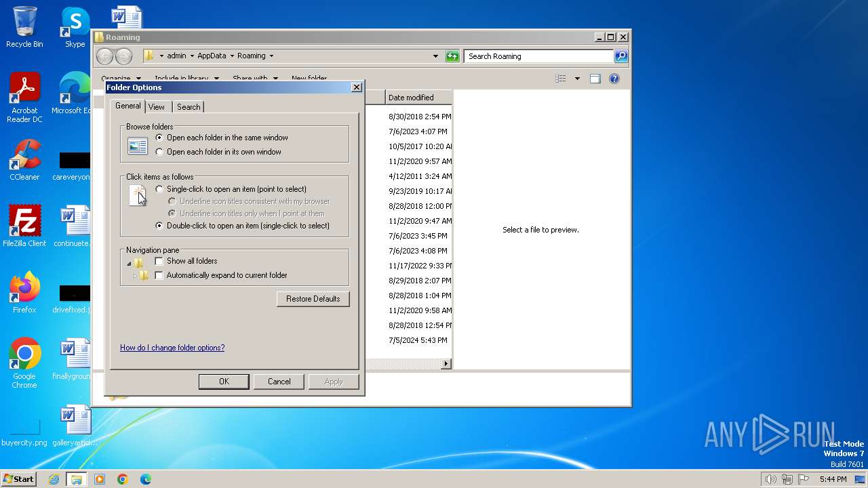Viewport: 868px width, 488px height.
Task: Select Open each folder in its own window
Action: [x=159, y=152]
